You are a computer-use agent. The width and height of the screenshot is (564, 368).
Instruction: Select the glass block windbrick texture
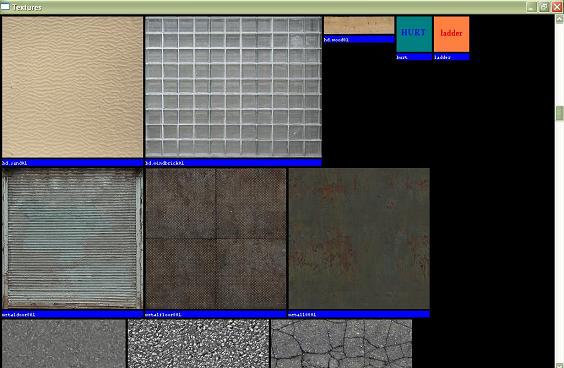(x=233, y=87)
